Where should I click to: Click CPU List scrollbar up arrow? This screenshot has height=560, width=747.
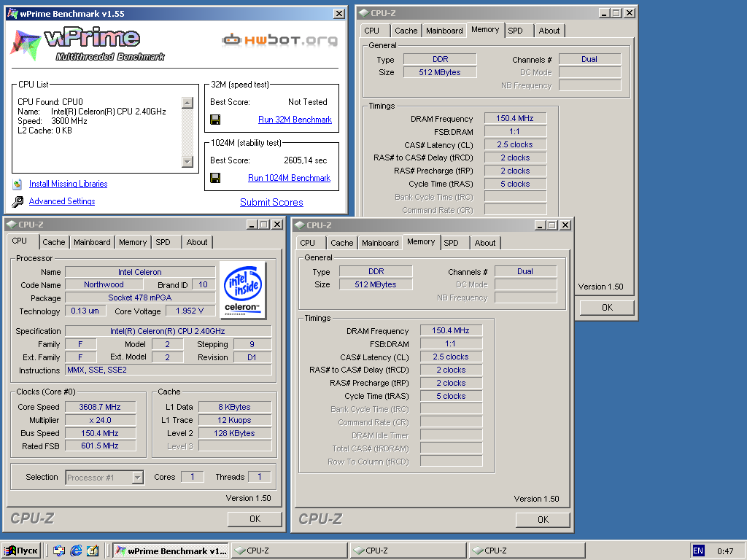pos(187,103)
